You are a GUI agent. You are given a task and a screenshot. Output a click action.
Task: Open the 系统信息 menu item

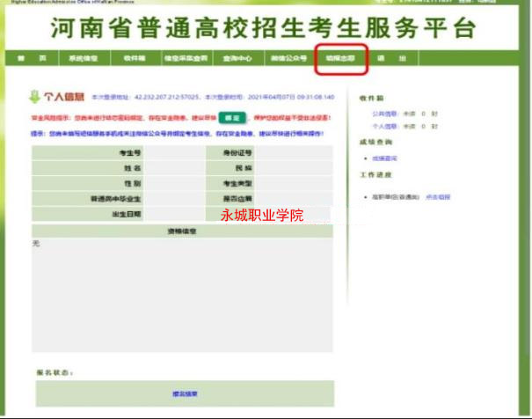pos(84,58)
